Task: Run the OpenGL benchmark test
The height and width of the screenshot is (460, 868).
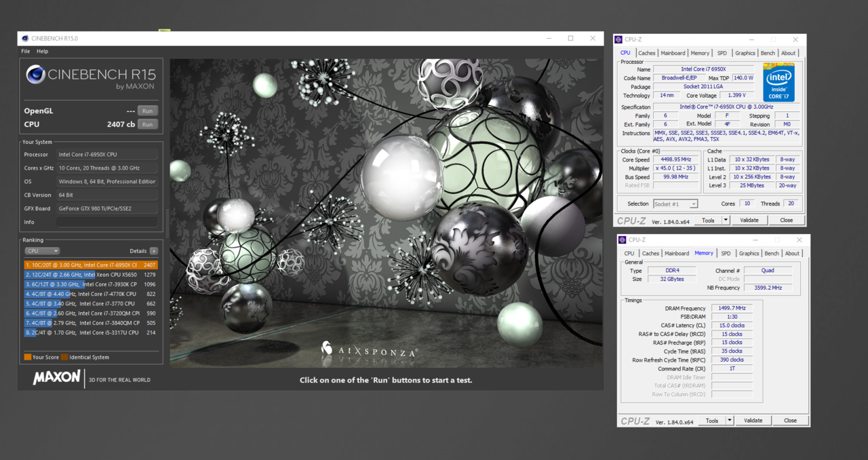Action: (148, 111)
